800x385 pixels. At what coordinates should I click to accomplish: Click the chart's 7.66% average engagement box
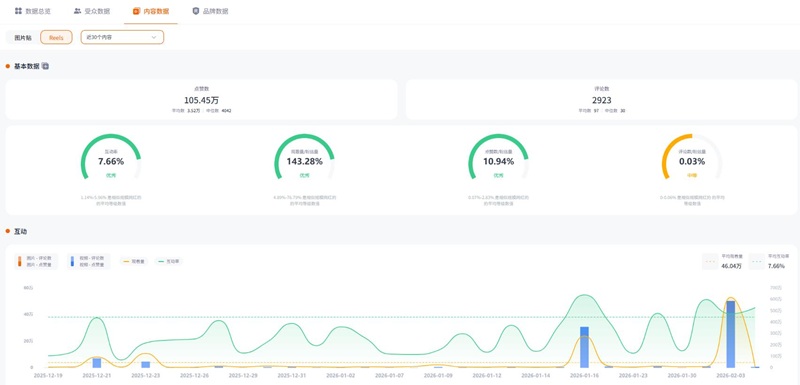[x=770, y=262]
